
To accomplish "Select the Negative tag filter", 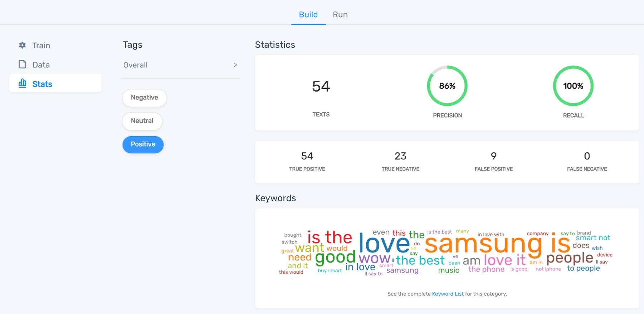I will (x=145, y=98).
